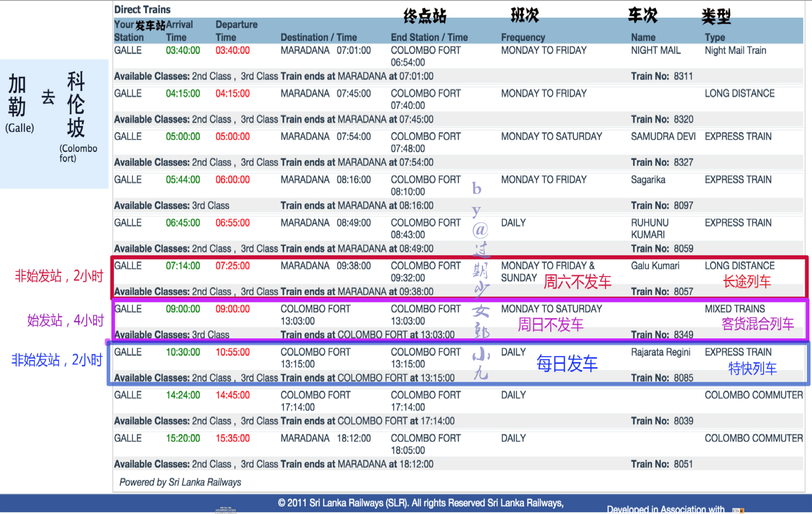Click 'Train No: 8327'
This screenshot has height=514, width=812.
662,162
